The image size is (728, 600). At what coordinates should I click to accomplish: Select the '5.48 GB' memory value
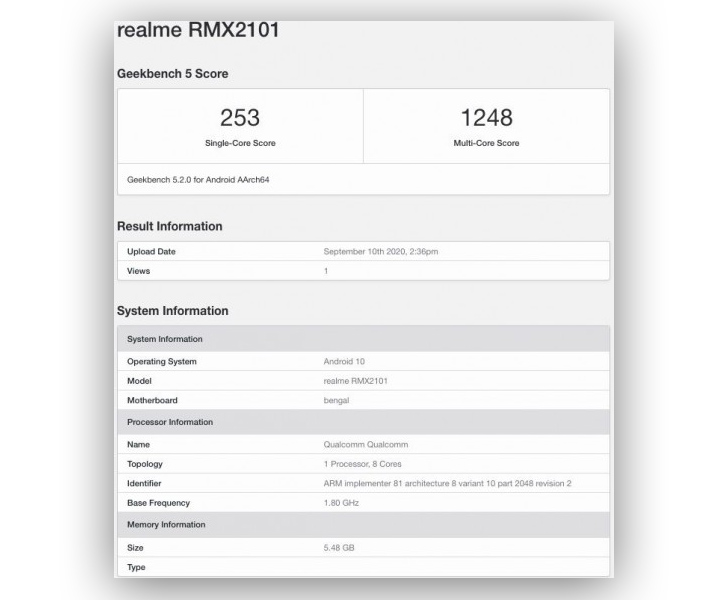[339, 548]
